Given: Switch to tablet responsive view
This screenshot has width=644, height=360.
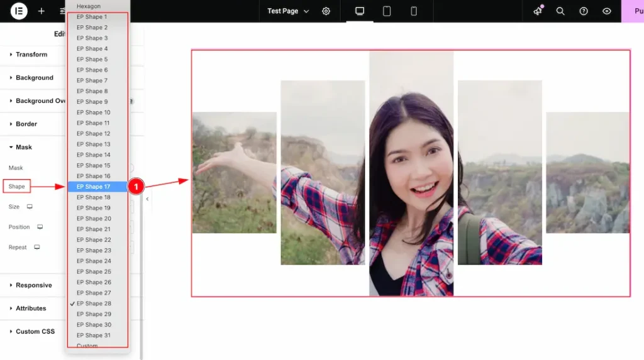Looking at the screenshot, I should pyautogui.click(x=387, y=11).
